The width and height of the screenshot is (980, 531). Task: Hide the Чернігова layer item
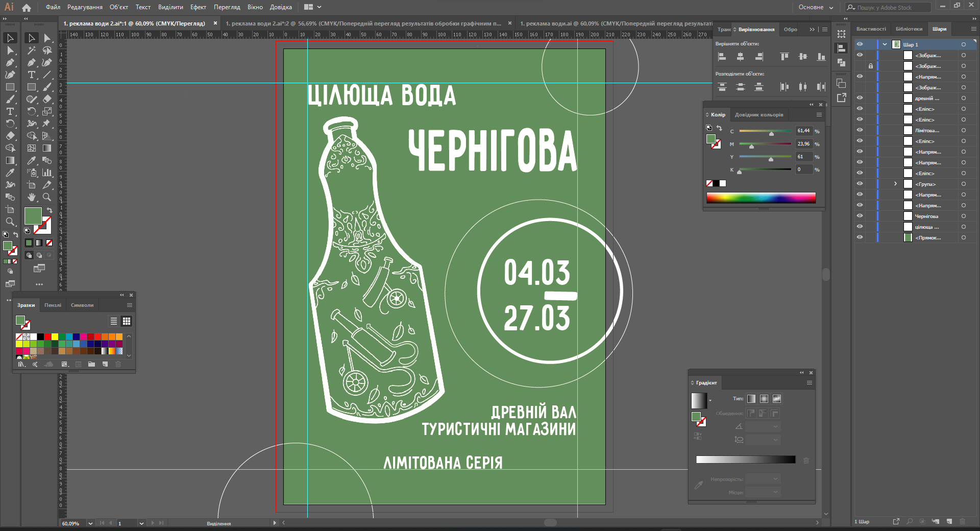coord(860,216)
